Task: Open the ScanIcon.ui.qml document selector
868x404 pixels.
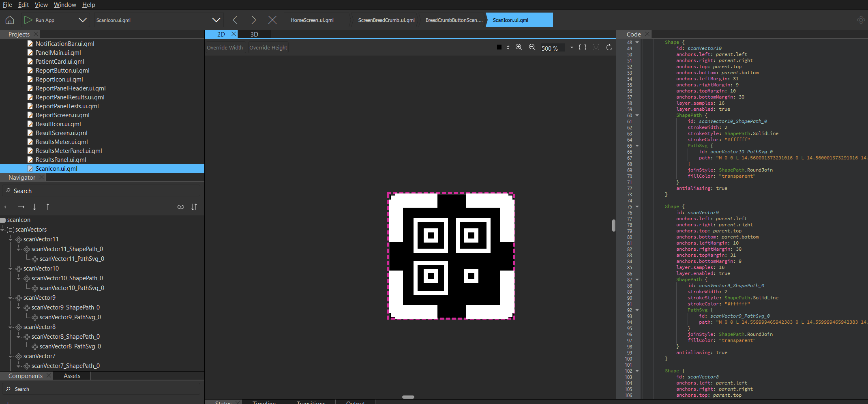Action: [x=158, y=20]
